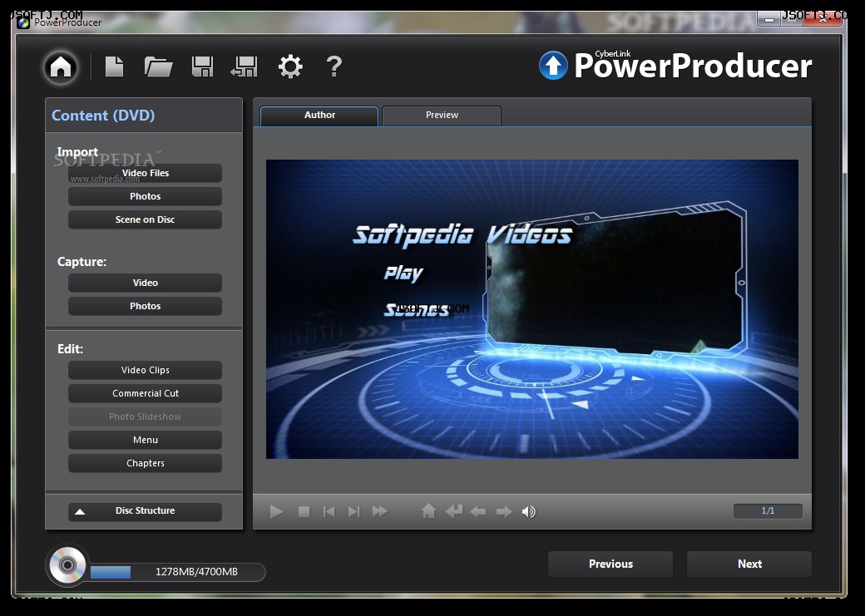
Task: Mute the preview with the speaker icon
Action: (x=528, y=512)
